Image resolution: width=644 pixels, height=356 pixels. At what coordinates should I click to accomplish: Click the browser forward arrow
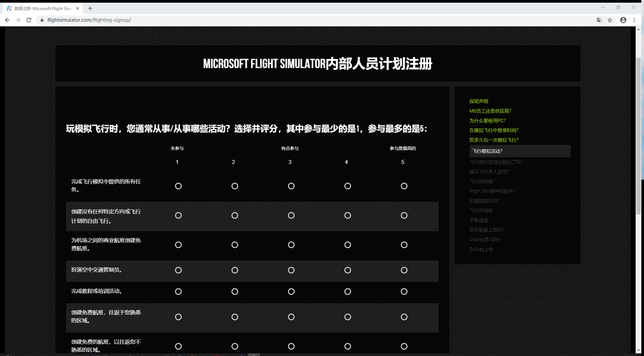[18, 20]
